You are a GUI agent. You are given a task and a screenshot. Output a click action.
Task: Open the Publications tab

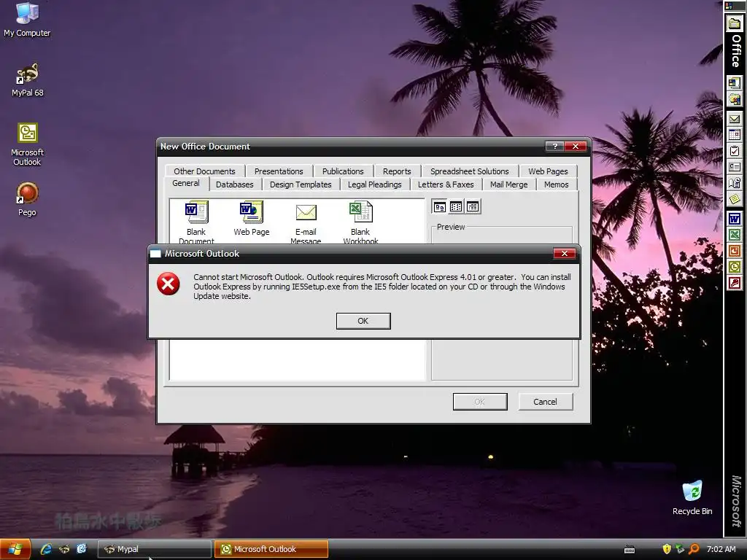click(343, 171)
